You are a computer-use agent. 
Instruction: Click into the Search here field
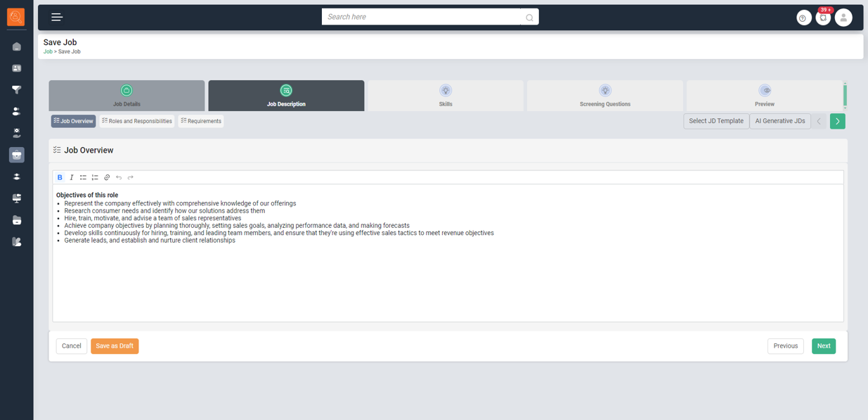click(x=422, y=17)
